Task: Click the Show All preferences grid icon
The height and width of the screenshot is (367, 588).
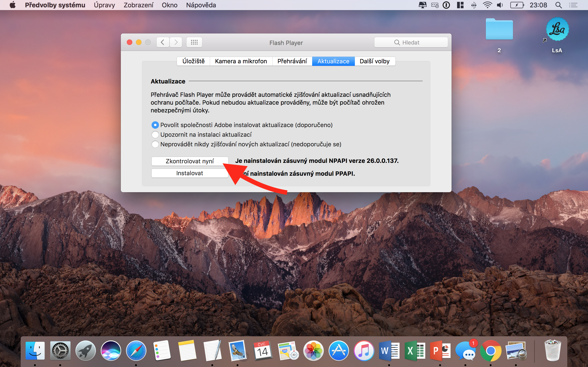Action: pyautogui.click(x=194, y=42)
